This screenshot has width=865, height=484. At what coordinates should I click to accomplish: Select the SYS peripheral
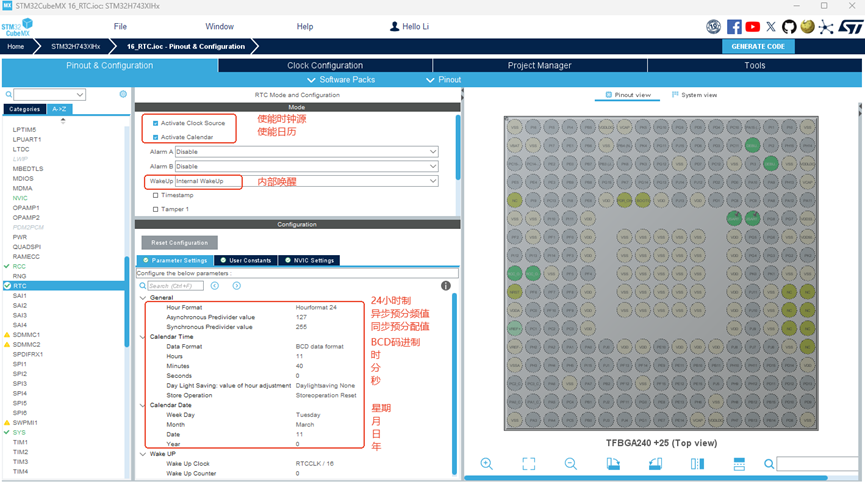tap(19, 432)
